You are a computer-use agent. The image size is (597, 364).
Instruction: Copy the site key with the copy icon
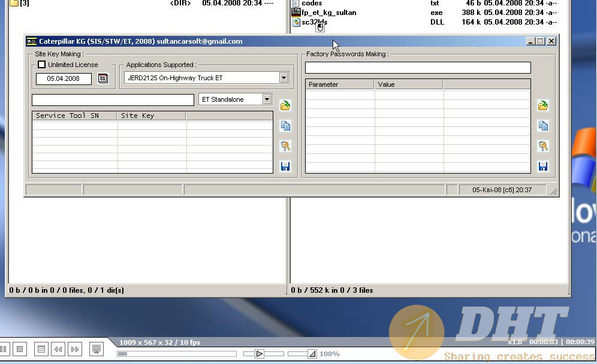285,126
